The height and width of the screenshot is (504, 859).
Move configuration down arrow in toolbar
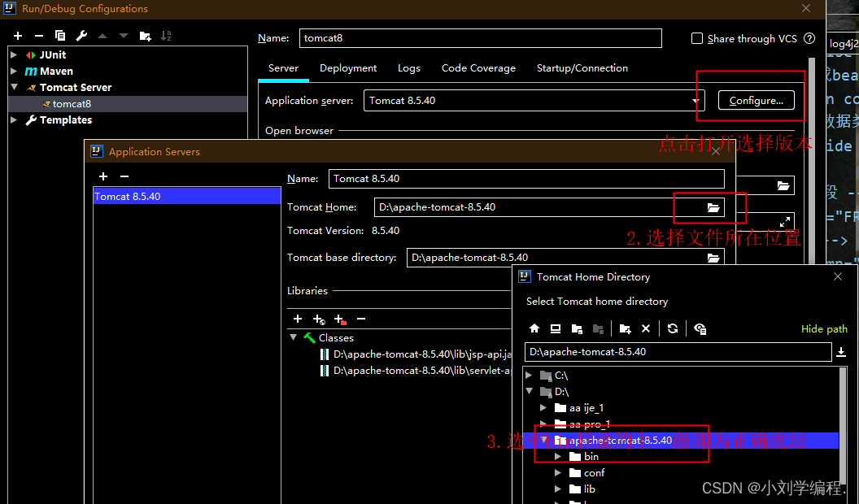124,36
